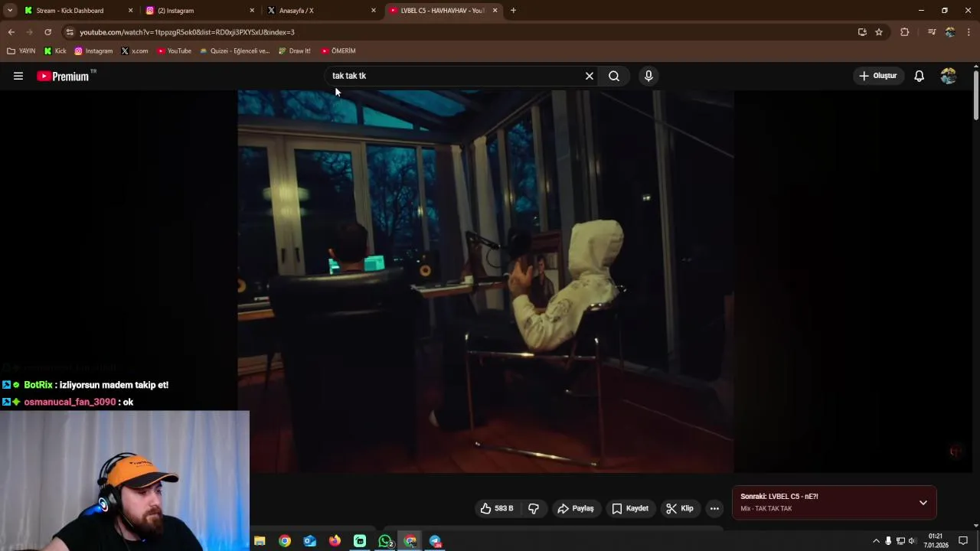Open the volume control in tray
Image resolution: width=980 pixels, height=551 pixels.
[x=912, y=541]
